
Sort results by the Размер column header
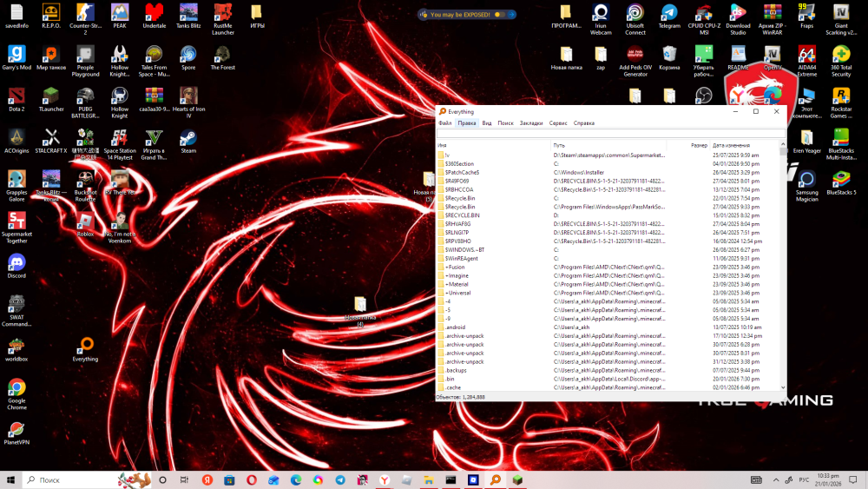(688, 145)
